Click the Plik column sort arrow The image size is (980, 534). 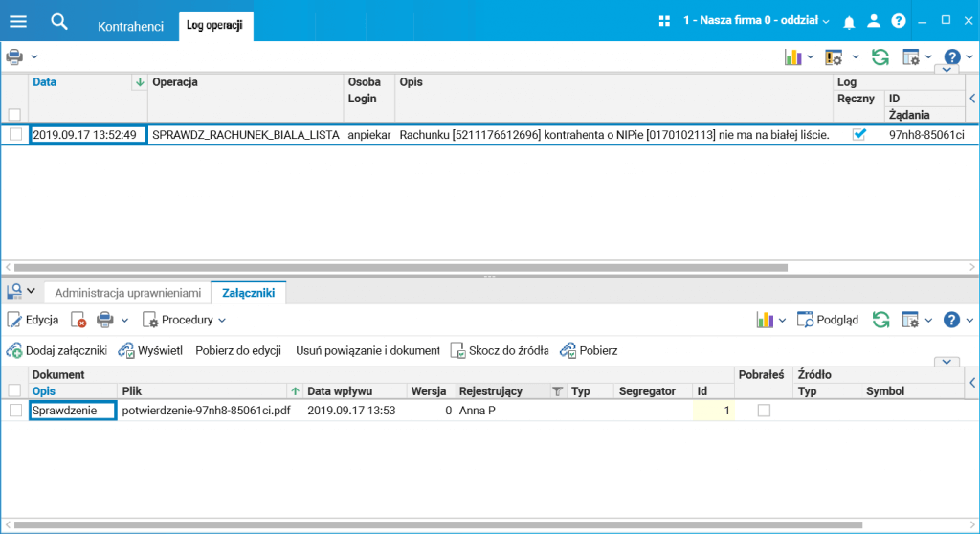295,391
